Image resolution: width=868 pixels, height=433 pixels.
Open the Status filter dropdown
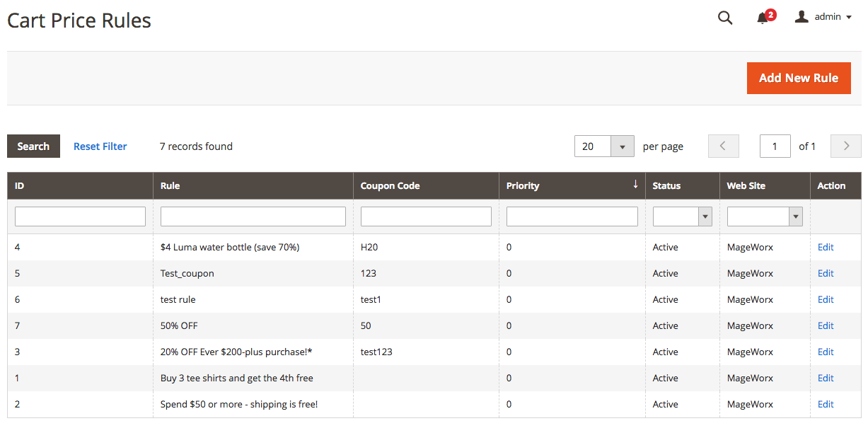coord(683,216)
